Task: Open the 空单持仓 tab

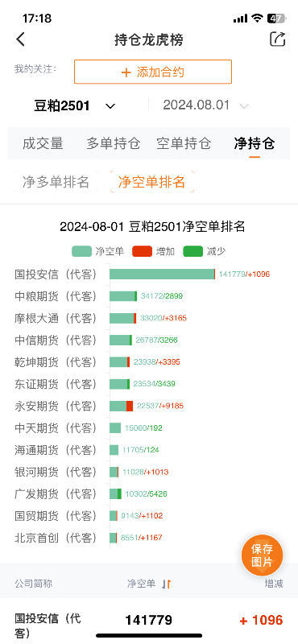Action: pyautogui.click(x=184, y=143)
